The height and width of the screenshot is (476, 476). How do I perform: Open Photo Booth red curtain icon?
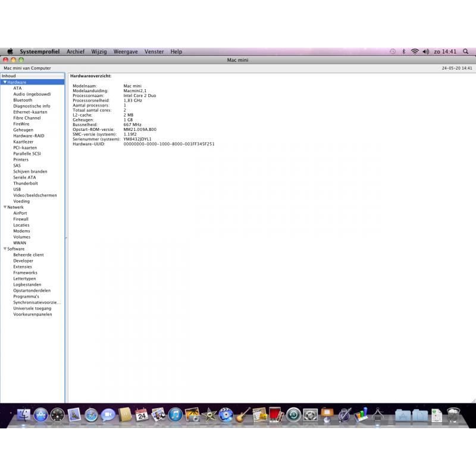pyautogui.click(x=276, y=415)
